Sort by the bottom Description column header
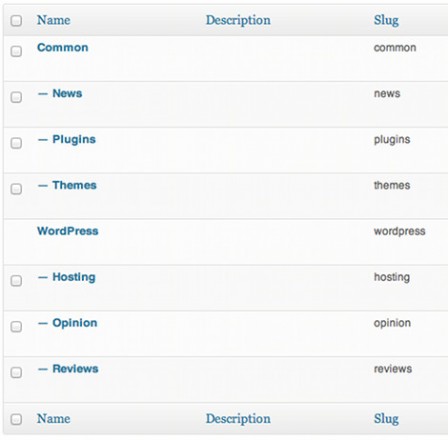448x440 pixels. [x=238, y=419]
